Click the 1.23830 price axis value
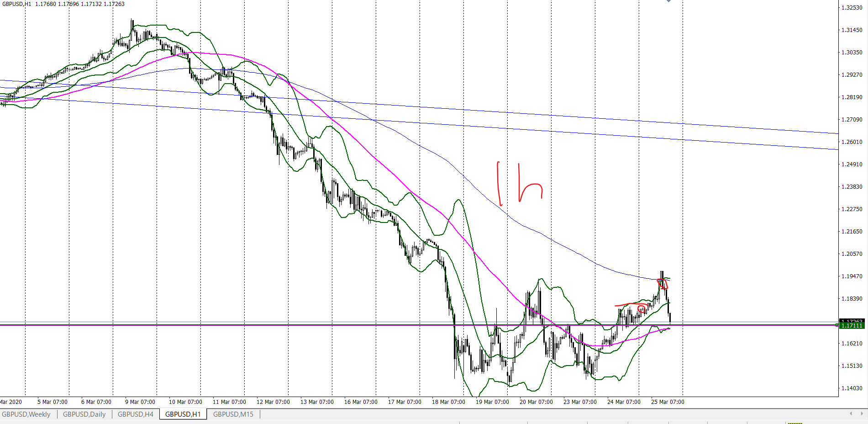Viewport: 868px width, 424px height. (852, 187)
